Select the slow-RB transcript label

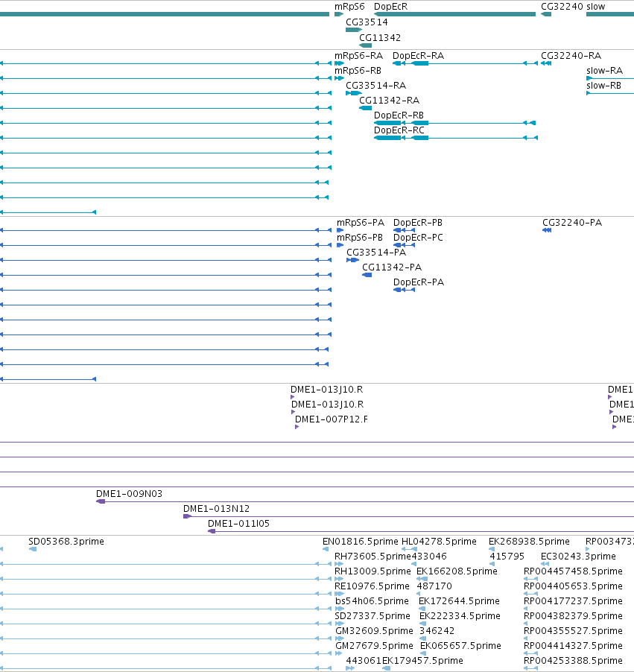point(603,86)
